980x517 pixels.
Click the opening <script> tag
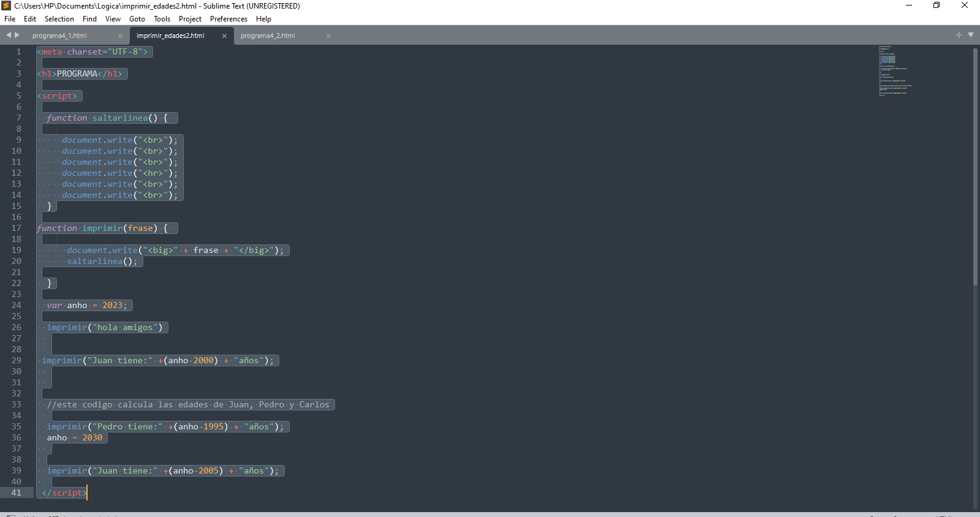(x=57, y=96)
